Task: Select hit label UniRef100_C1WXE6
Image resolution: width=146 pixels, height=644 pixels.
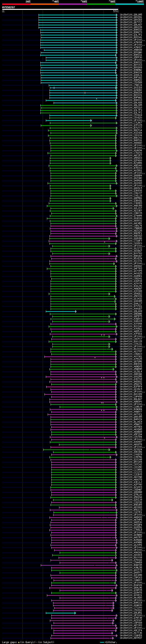Action: tap(131, 635)
